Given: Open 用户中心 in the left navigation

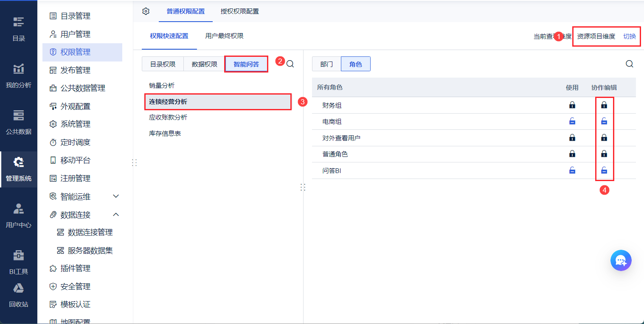Looking at the screenshot, I should (x=18, y=215).
